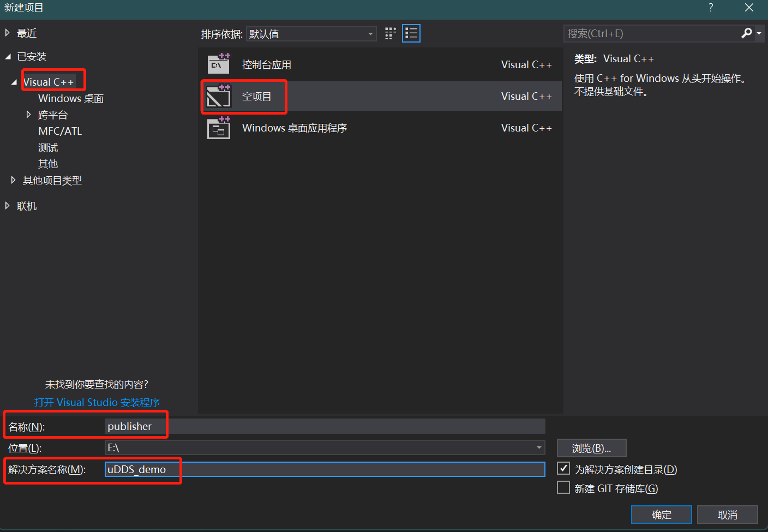Viewport: 768px width, 532px height.
Task: Enable 新建 GIT 存储库 checkbox
Action: pyautogui.click(x=563, y=487)
